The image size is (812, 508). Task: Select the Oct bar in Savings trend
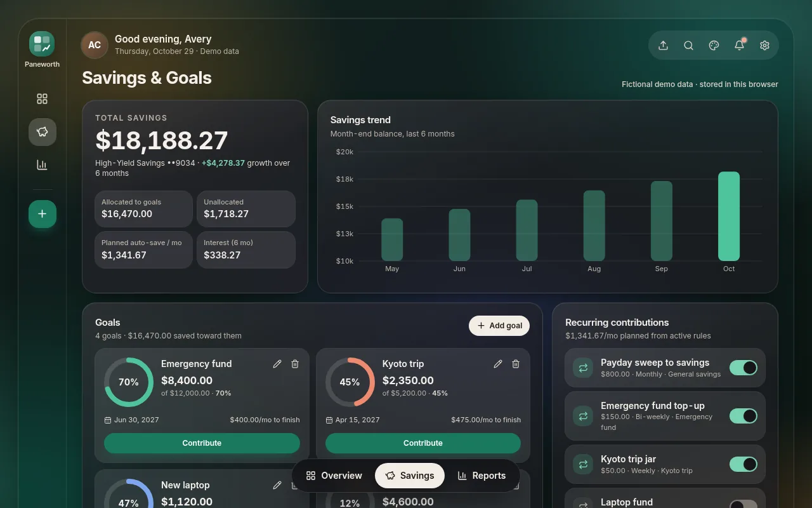(x=729, y=216)
